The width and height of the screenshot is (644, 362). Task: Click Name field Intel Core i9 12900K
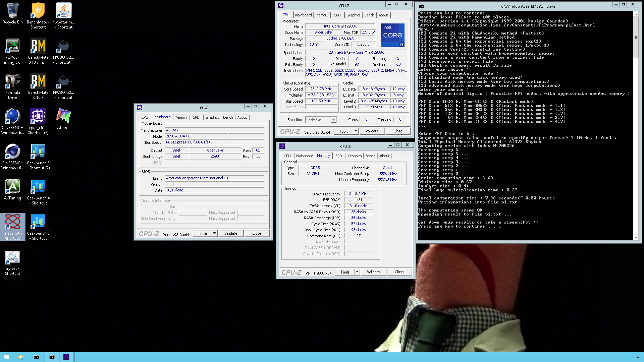(x=340, y=26)
